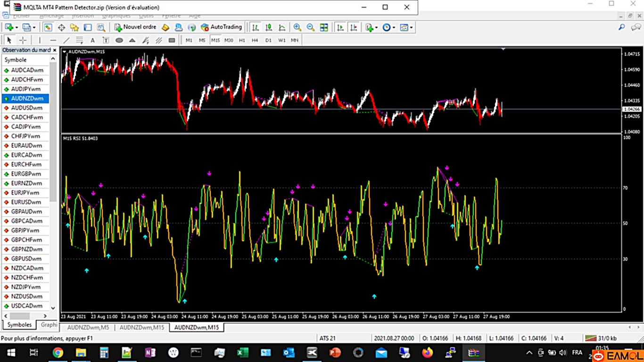The height and width of the screenshot is (362, 644).
Task: Switch to candlestick chart mode
Action: click(268, 27)
